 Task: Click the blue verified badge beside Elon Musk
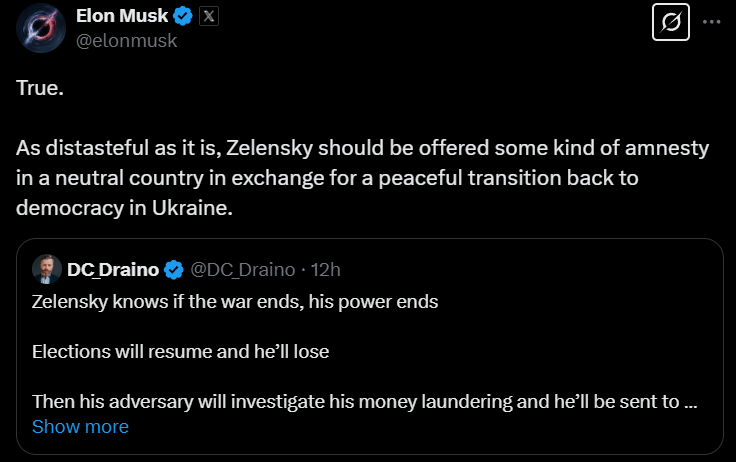(x=181, y=16)
